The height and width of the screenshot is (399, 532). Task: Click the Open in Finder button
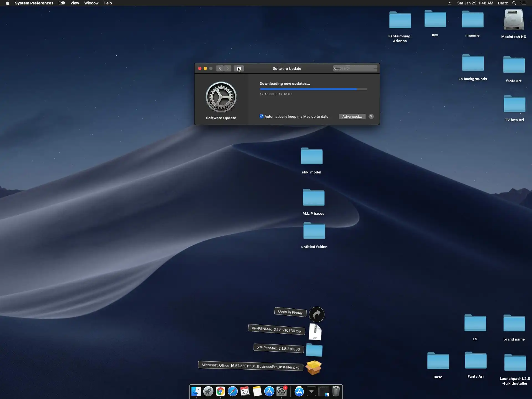tap(290, 312)
